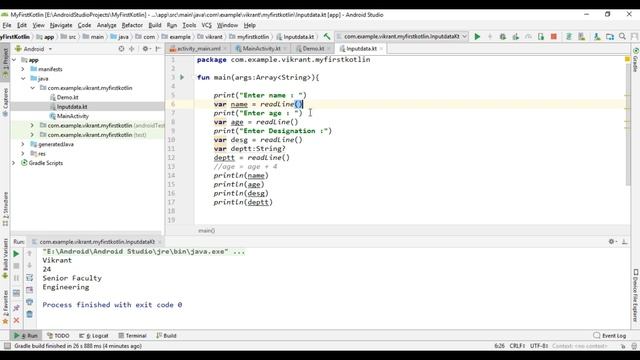
Task: Collapse the java folder
Action: point(23,79)
